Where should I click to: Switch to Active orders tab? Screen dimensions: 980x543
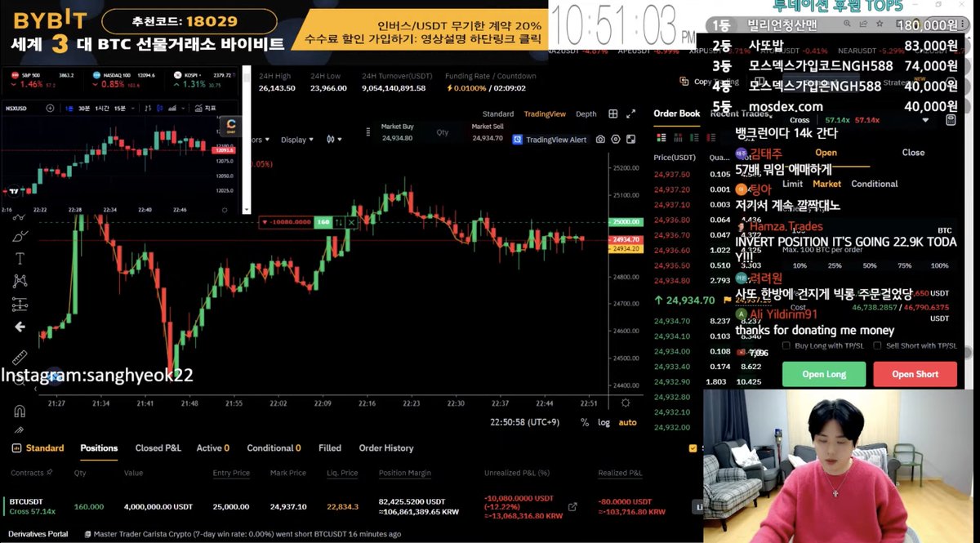click(x=213, y=448)
